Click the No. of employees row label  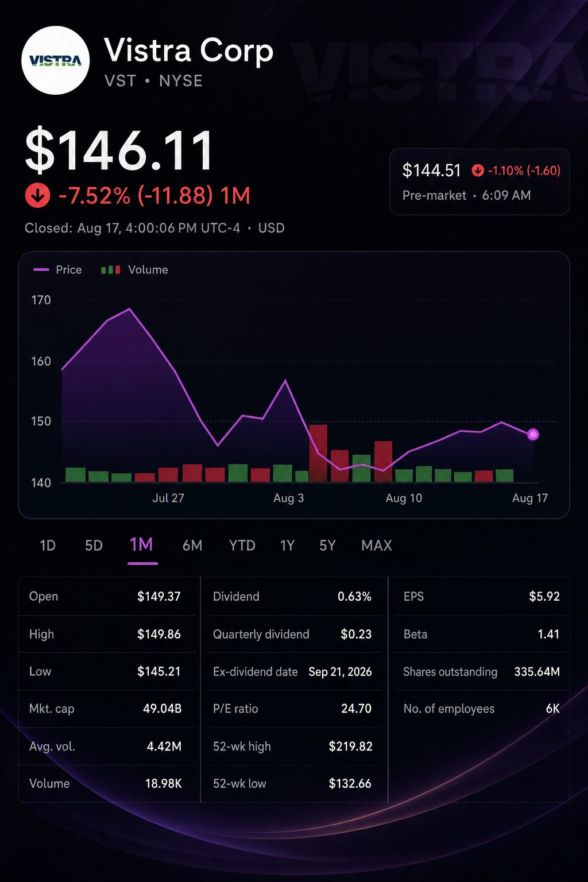(448, 709)
